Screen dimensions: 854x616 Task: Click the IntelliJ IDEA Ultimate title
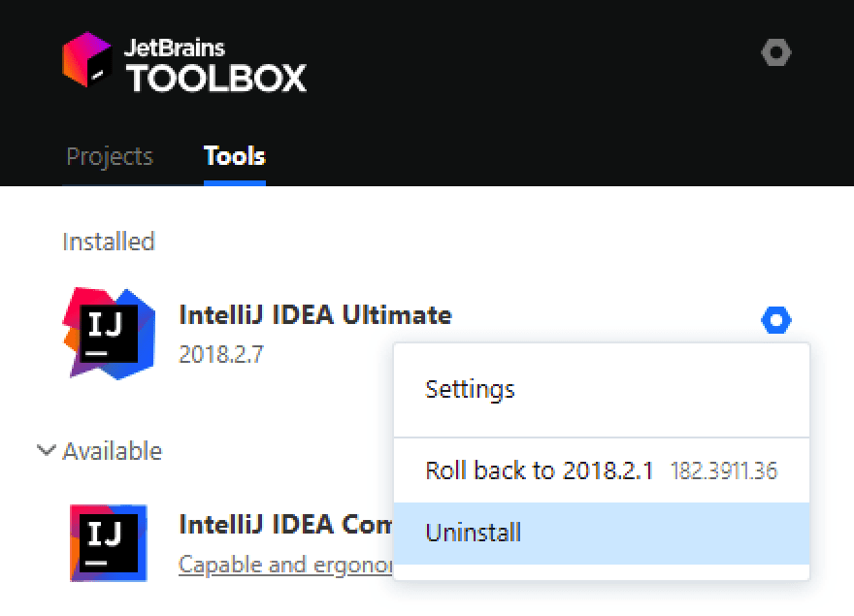[x=315, y=315]
